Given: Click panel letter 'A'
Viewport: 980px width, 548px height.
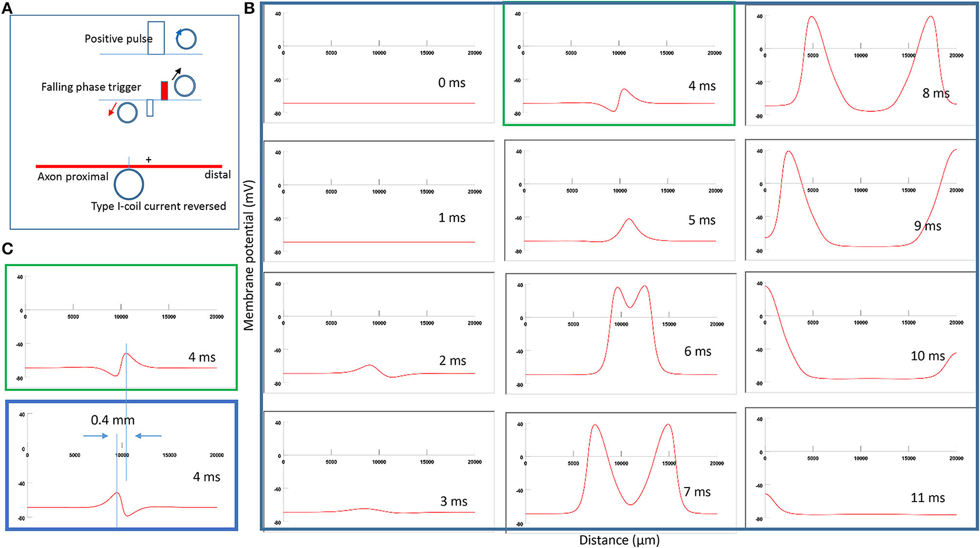Looking at the screenshot, I should coord(7,8).
